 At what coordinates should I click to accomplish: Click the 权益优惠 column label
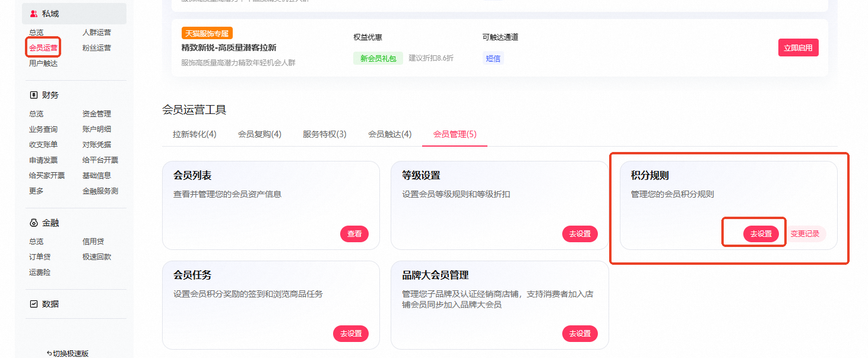(x=368, y=37)
